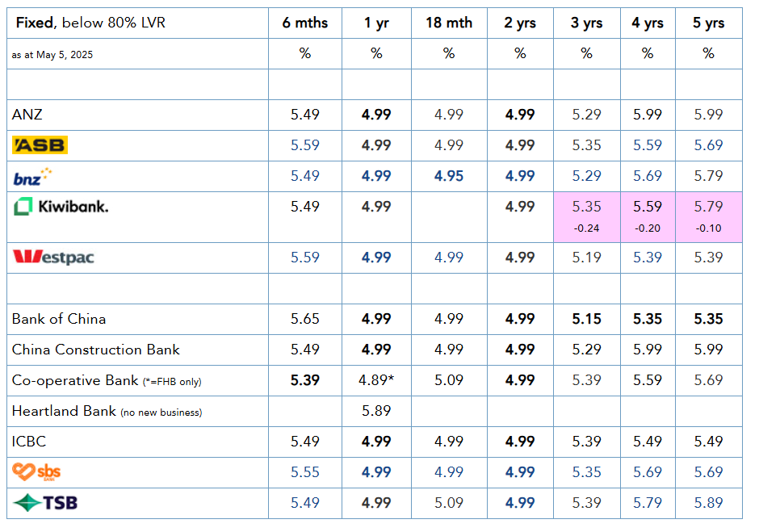
Task: Click the "18 mth" column header
Action: click(x=449, y=23)
